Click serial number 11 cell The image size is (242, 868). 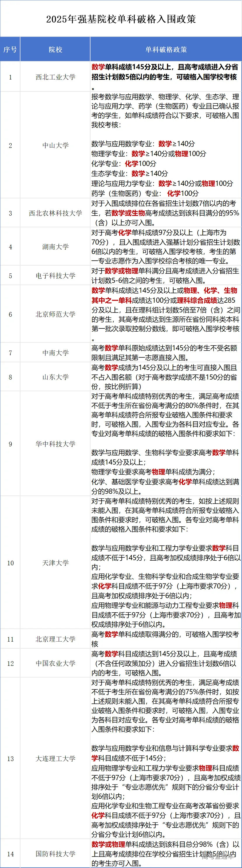tap(10, 639)
